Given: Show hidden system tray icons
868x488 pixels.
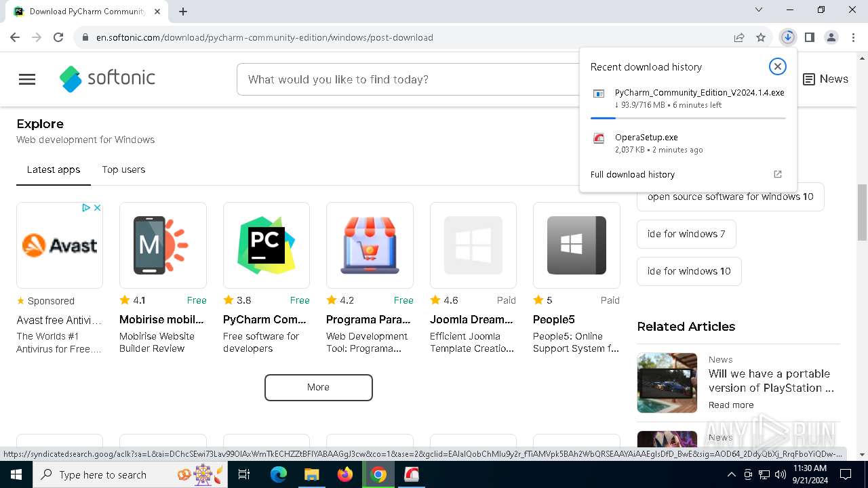Looking at the screenshot, I should [x=732, y=474].
